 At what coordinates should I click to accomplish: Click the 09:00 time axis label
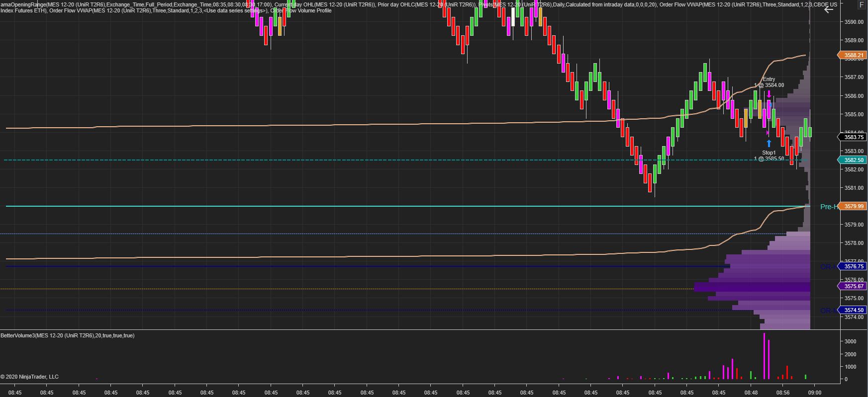(x=814, y=393)
